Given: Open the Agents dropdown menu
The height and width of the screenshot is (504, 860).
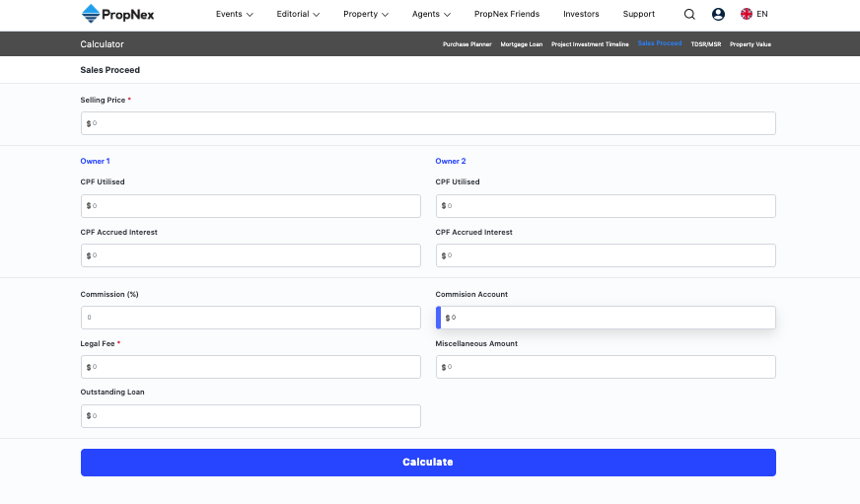Looking at the screenshot, I should (x=431, y=15).
